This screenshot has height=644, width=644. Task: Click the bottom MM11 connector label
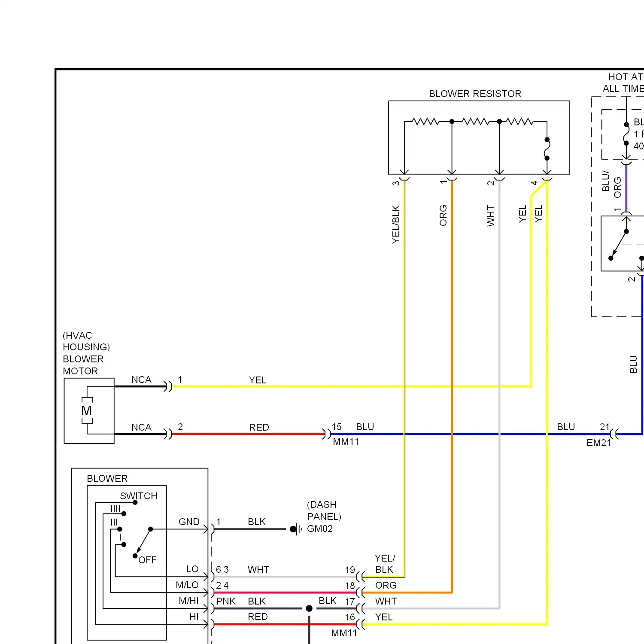[344, 633]
